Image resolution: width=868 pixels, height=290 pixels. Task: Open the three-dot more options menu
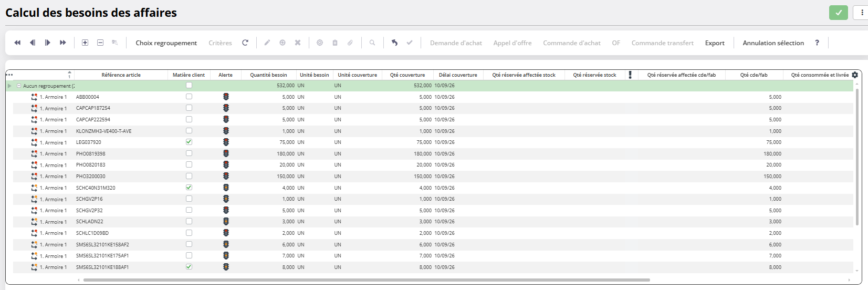pyautogui.click(x=862, y=12)
